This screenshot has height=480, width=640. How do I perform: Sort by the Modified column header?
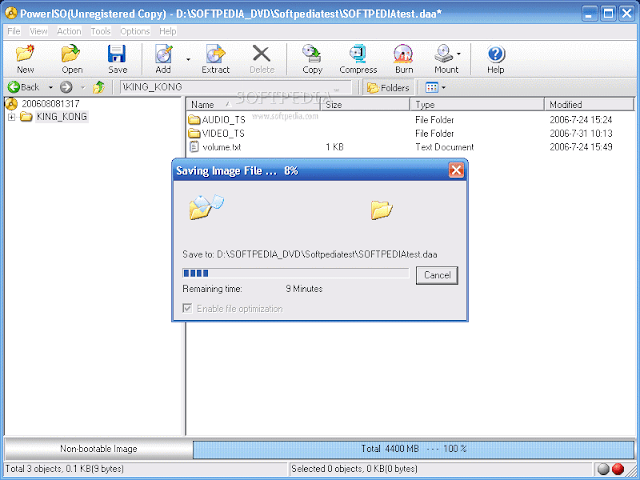[589, 104]
